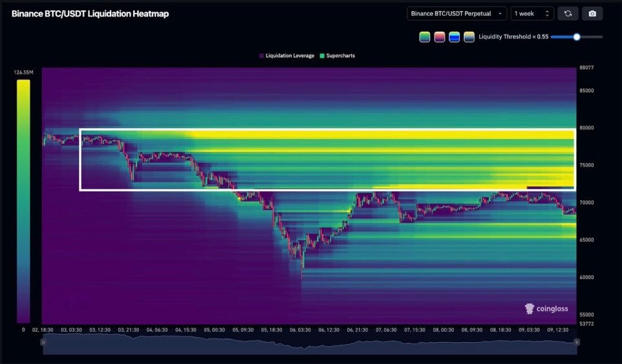
Task: Click the 65000 price axis label
Action: (x=586, y=240)
